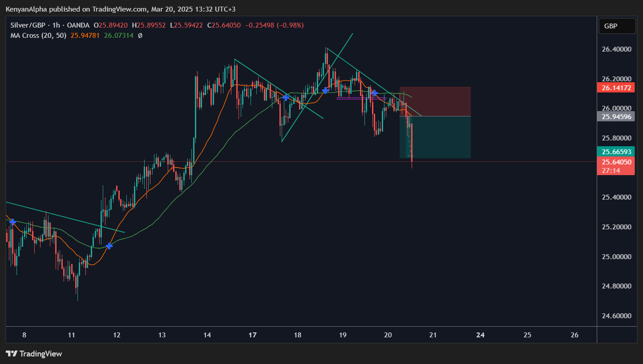Click the 24.80000 price axis label
This screenshot has width=643, height=364.
click(616, 286)
